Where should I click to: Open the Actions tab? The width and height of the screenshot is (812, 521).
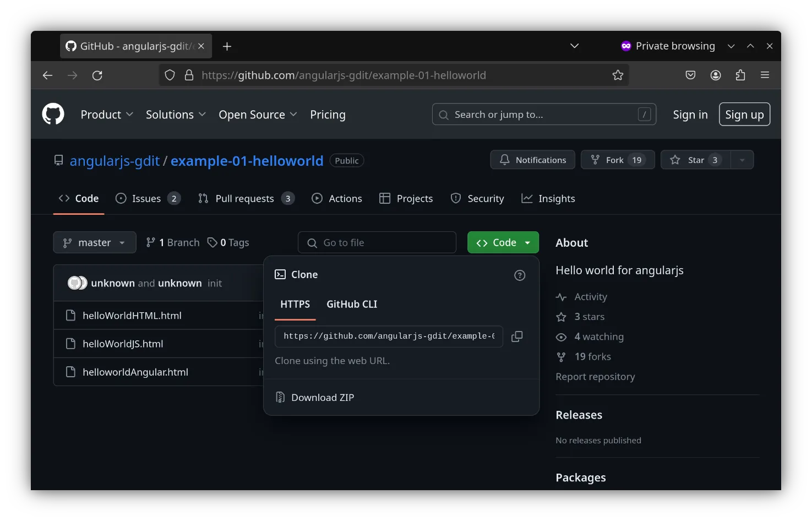(x=337, y=199)
